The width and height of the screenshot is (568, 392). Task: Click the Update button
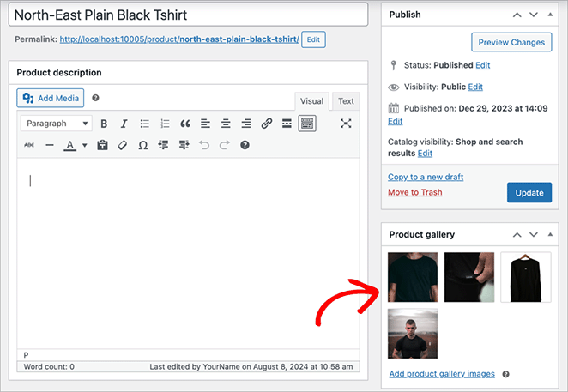[x=529, y=192]
